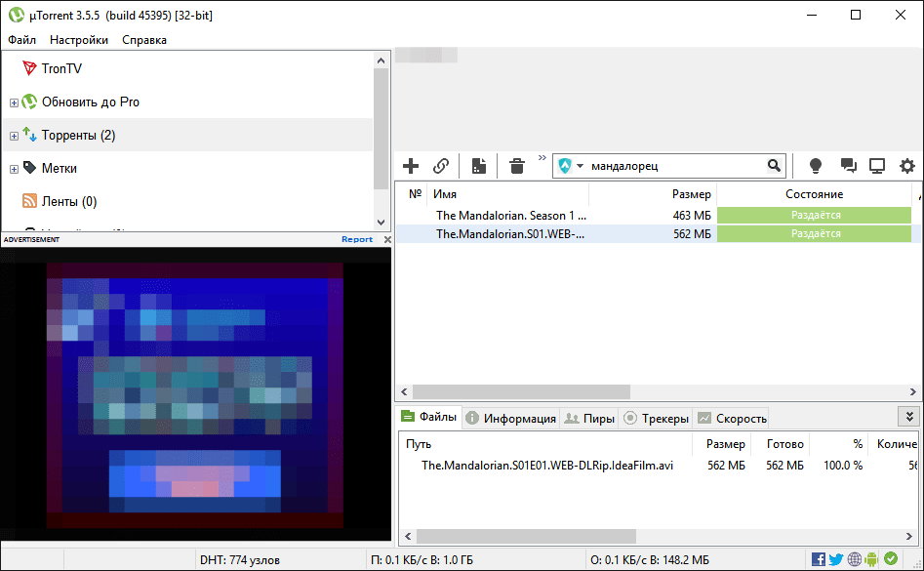The height and width of the screenshot is (571, 924).
Task: Collapse the detail pane with double chevron
Action: point(909,417)
